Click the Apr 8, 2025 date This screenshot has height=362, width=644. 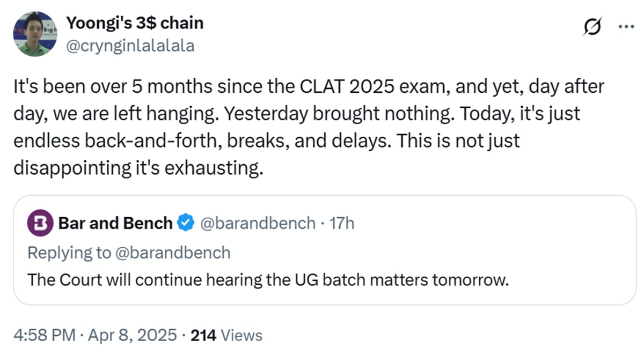click(x=131, y=336)
